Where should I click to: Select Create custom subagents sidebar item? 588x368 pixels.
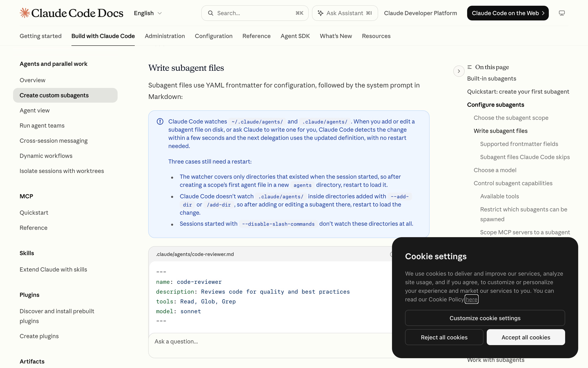(65, 95)
